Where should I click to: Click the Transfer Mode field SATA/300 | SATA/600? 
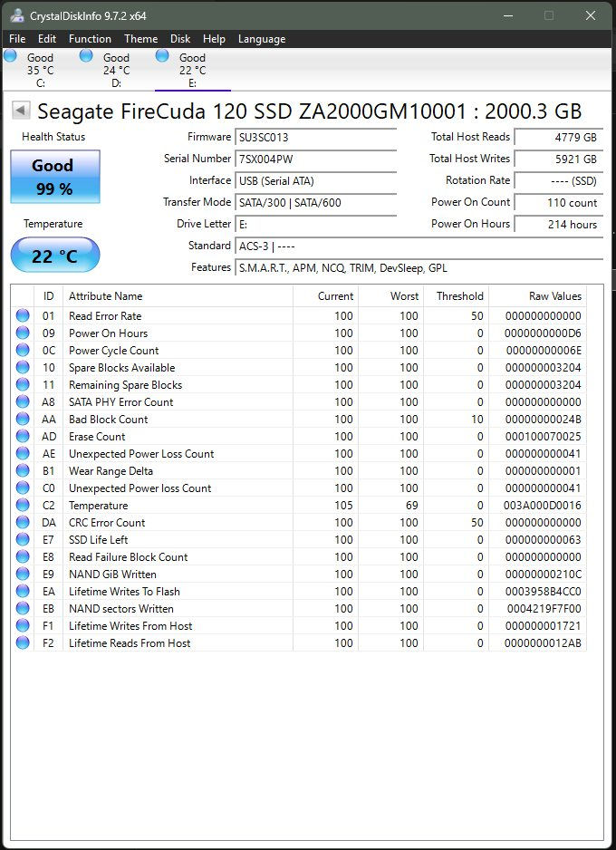(316, 203)
